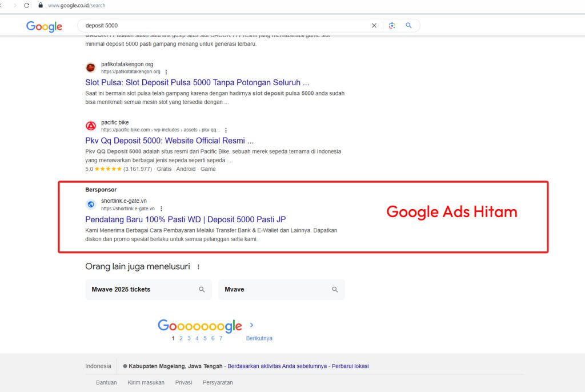Image resolution: width=585 pixels, height=392 pixels.
Task: Open three-dot menu beside shortlink.e-gate.vn URL
Action: pos(162,209)
